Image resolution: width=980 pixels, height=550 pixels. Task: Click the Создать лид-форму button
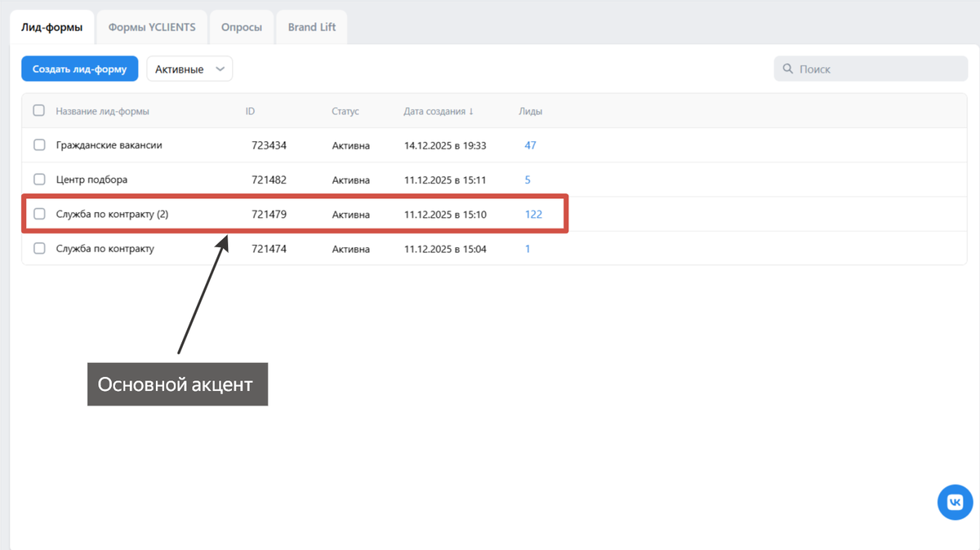click(x=80, y=69)
